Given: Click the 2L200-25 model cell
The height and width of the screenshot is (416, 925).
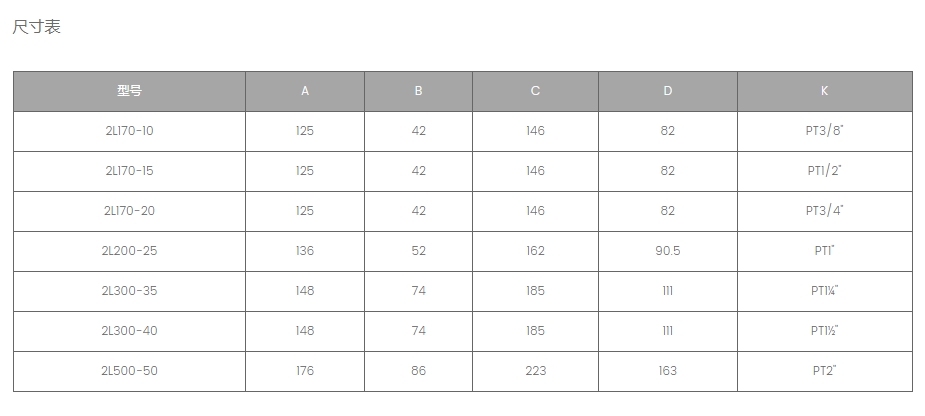Looking at the screenshot, I should click(x=129, y=251).
